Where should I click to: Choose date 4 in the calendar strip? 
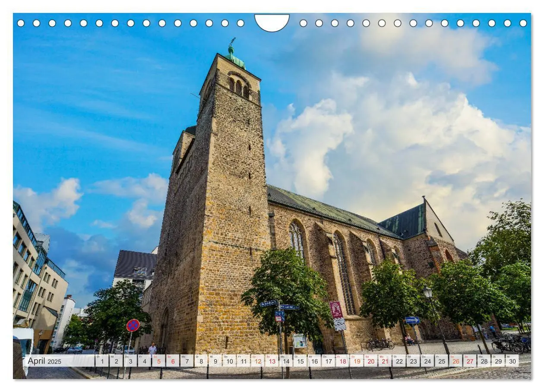(x=145, y=361)
